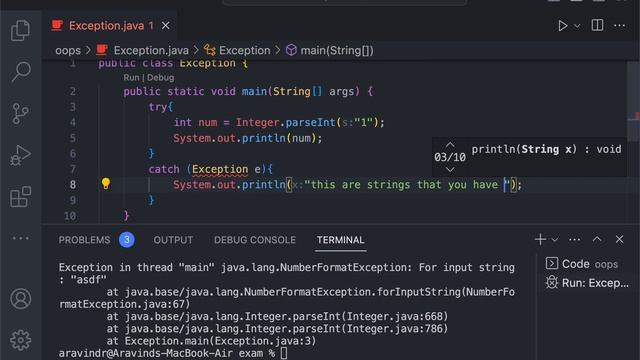640x360 pixels.
Task: Open the launch profile dropdown chevron
Action: pyautogui.click(x=554, y=240)
